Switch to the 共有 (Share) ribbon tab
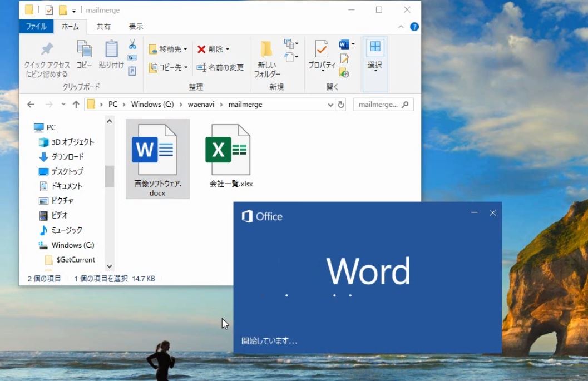The width and height of the screenshot is (588, 381). pos(103,26)
